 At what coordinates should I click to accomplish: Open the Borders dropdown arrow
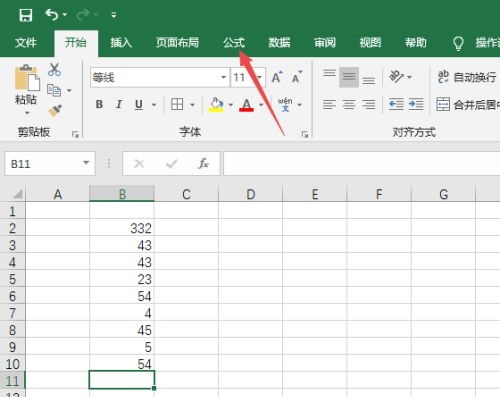tap(192, 105)
